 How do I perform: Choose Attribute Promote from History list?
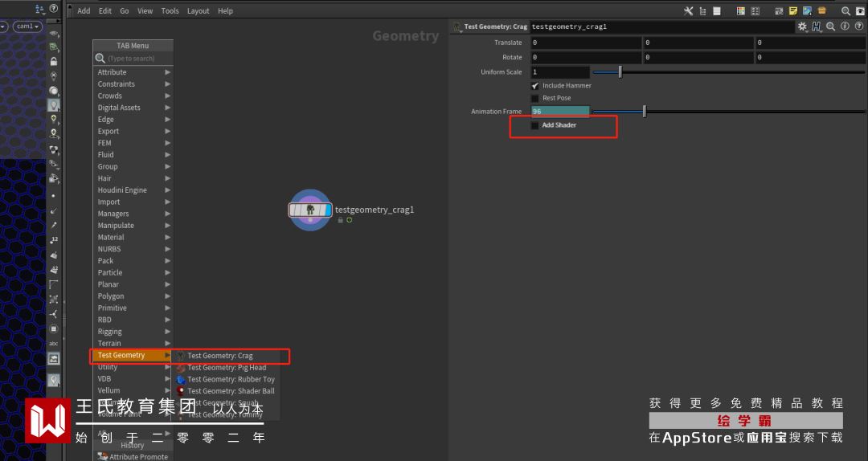coord(133,456)
